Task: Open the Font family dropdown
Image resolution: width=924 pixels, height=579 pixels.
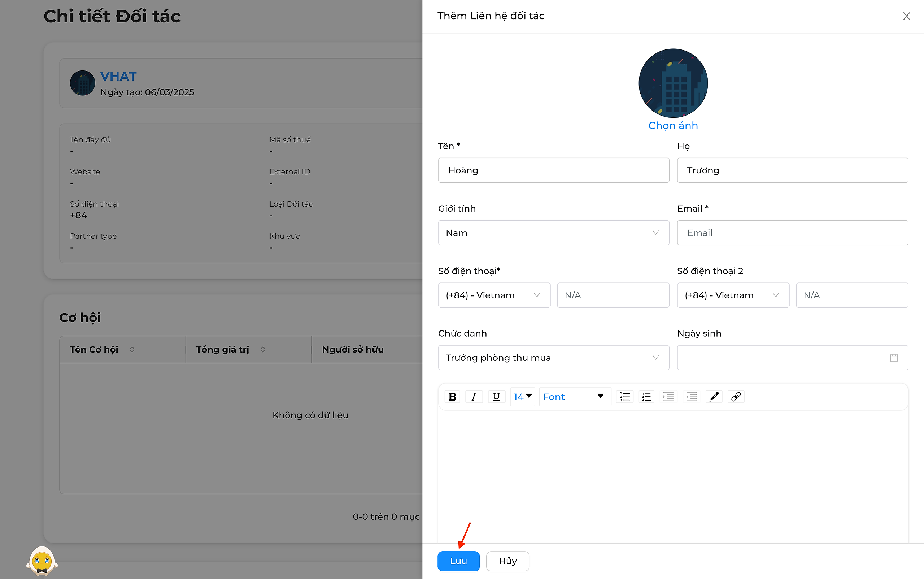Action: click(x=574, y=397)
